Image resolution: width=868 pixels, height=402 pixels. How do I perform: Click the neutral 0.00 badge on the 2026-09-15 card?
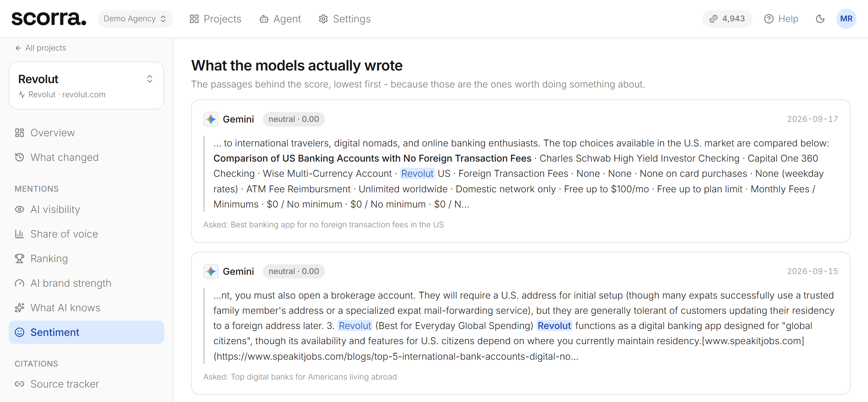[294, 271]
